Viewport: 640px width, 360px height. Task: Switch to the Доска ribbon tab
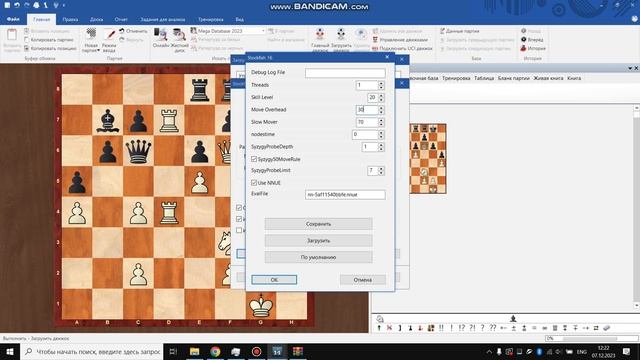tap(96, 19)
